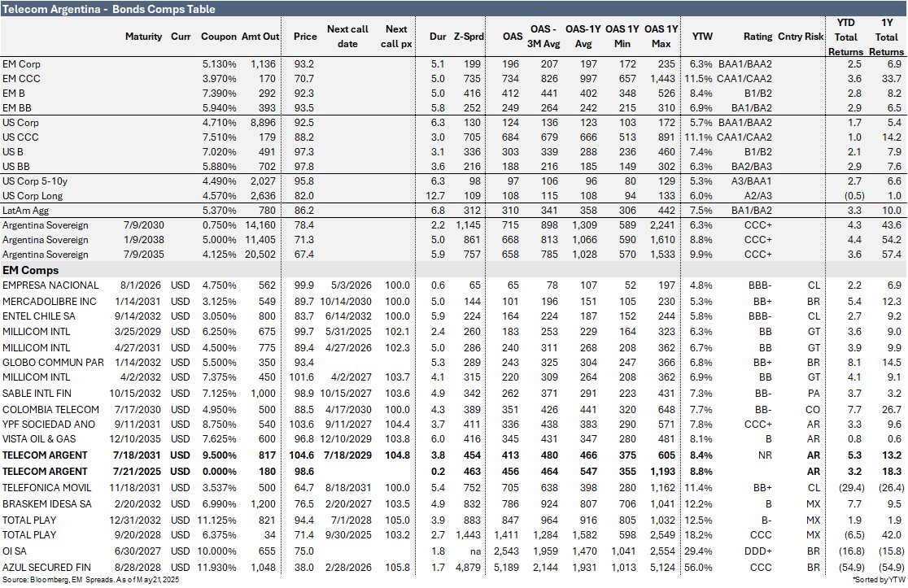Click the Next call date column header
The width and height of the screenshot is (908, 588).
(347, 37)
